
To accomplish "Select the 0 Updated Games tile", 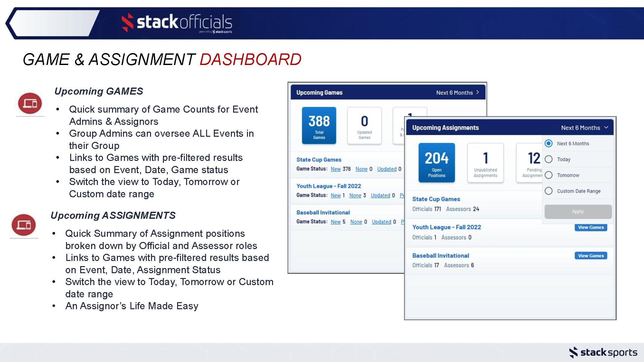I will click(x=364, y=125).
